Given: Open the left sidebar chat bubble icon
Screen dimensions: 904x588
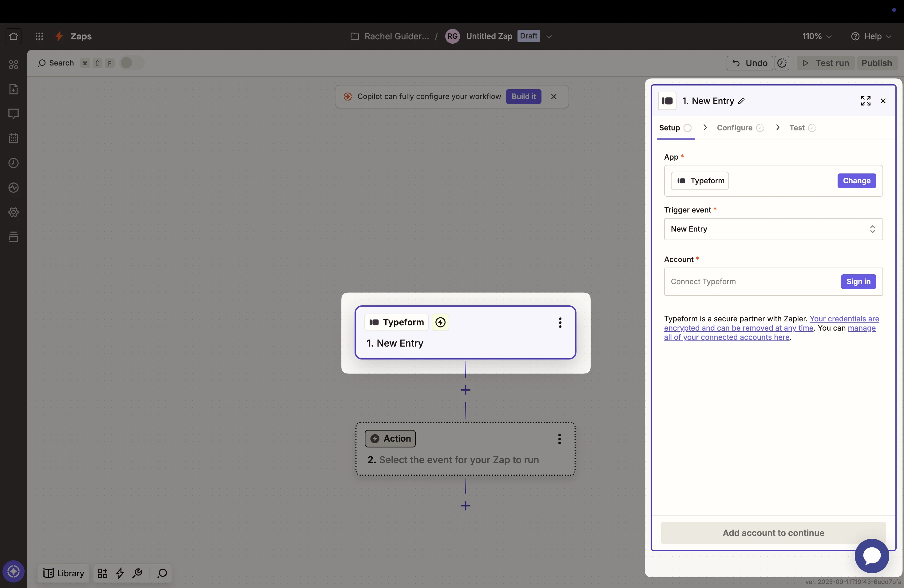Looking at the screenshot, I should 13,113.
